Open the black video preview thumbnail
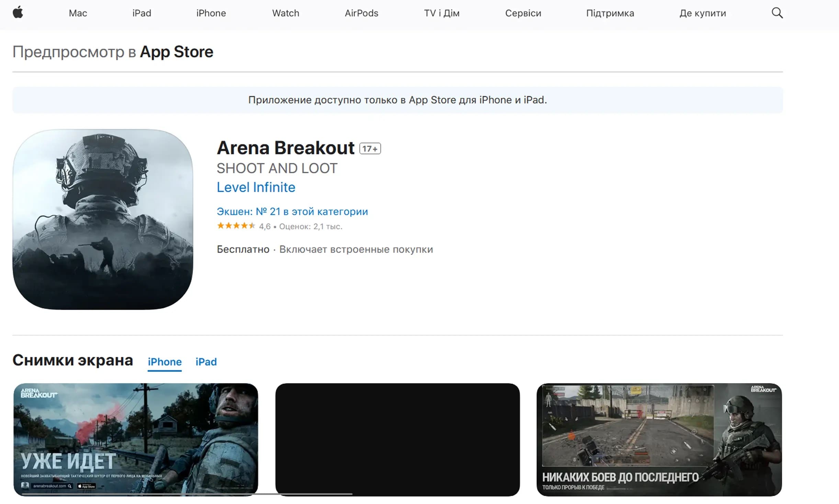Viewport: 839px width, 504px height. click(397, 439)
